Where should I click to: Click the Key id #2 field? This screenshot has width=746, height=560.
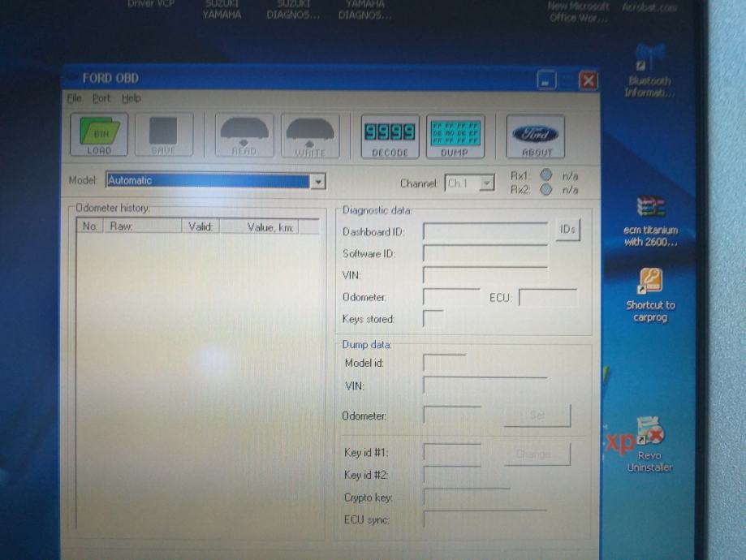pyautogui.click(x=452, y=474)
